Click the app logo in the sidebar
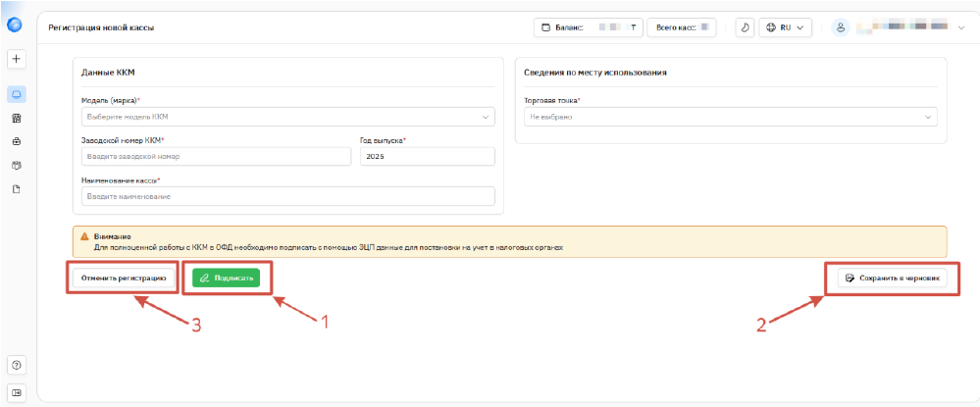This screenshot has width=980, height=407. click(x=16, y=26)
